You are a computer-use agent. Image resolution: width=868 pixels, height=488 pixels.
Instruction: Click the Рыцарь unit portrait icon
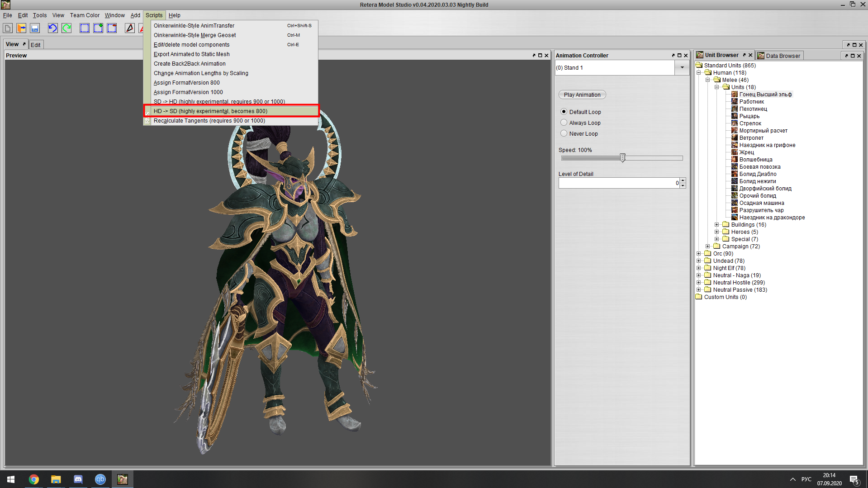tap(735, 116)
